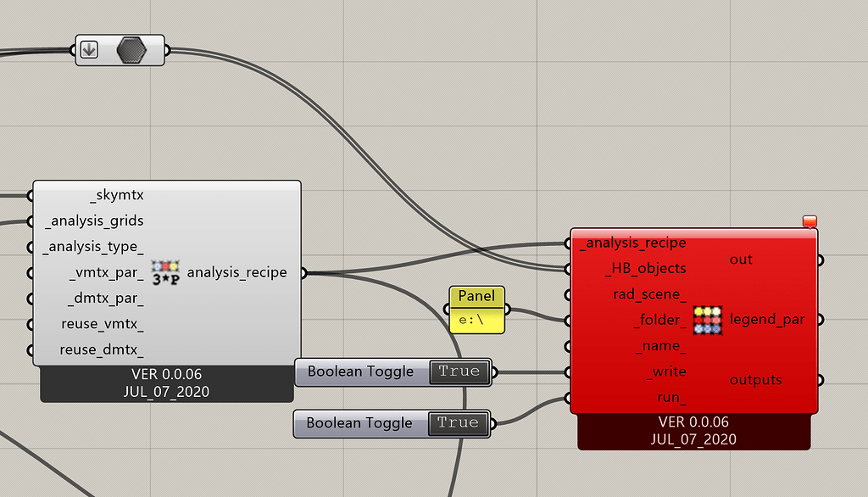Click the outputs port on the red component
The width and height of the screenshot is (868, 497).
point(821,380)
